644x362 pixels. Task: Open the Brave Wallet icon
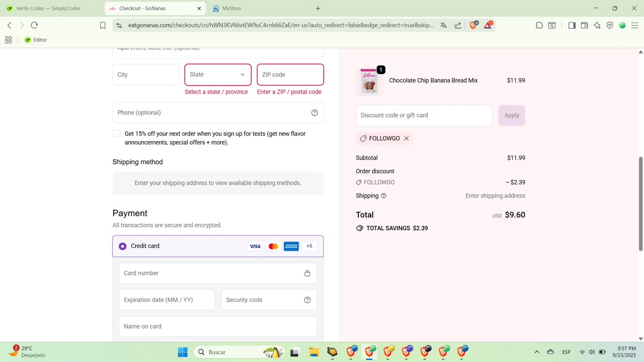pyautogui.click(x=584, y=25)
